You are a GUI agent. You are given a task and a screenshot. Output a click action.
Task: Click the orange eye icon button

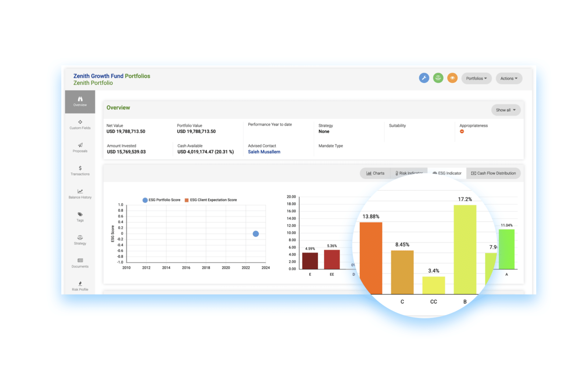tap(452, 78)
